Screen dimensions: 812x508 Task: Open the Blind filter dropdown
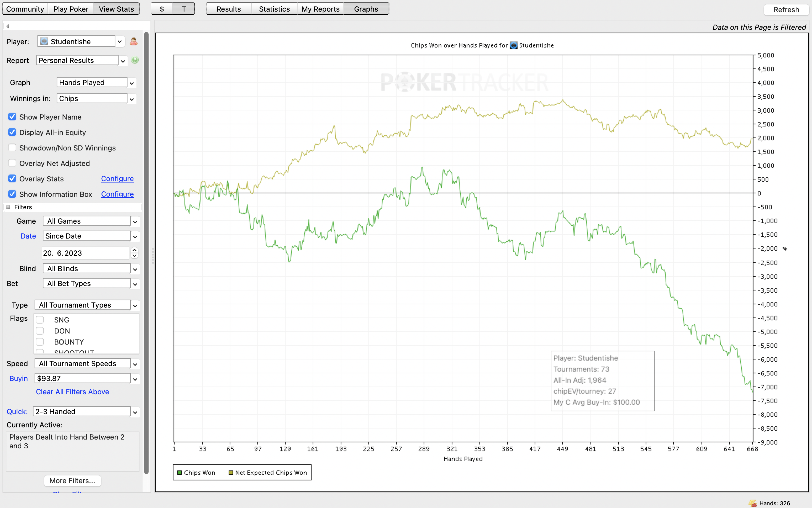point(135,269)
